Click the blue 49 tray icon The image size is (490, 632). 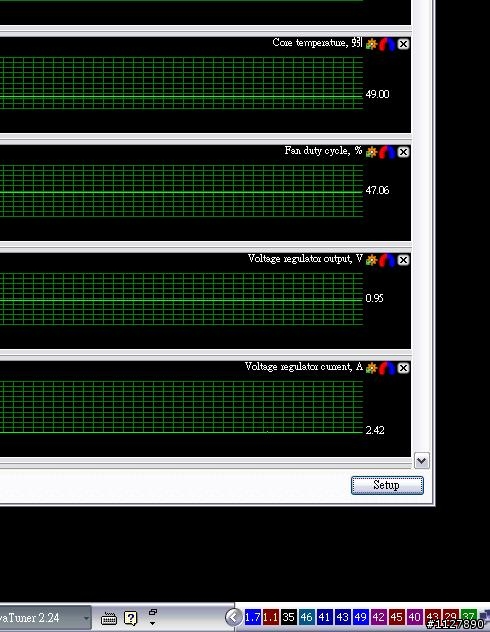point(360,617)
